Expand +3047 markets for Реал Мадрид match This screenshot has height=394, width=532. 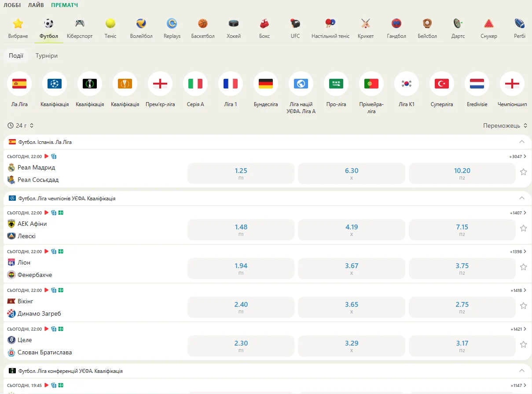coord(518,156)
